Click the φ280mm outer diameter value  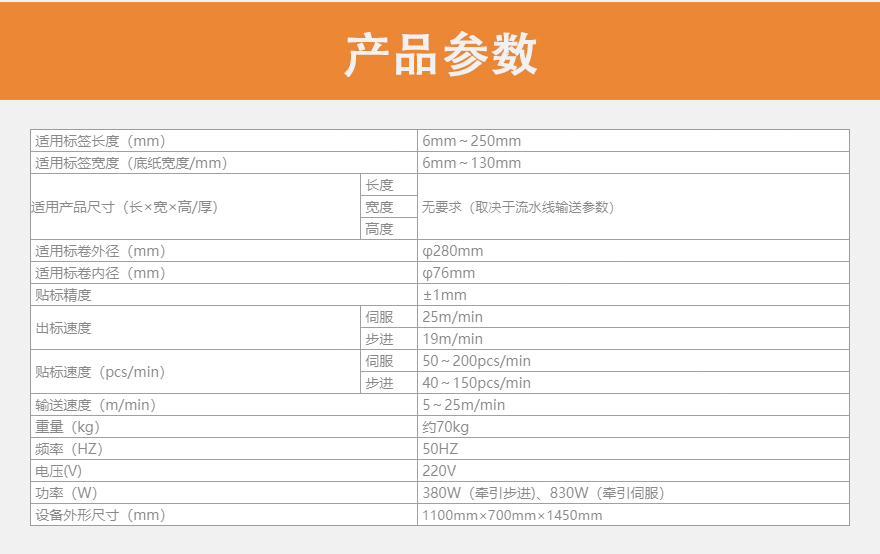point(453,251)
